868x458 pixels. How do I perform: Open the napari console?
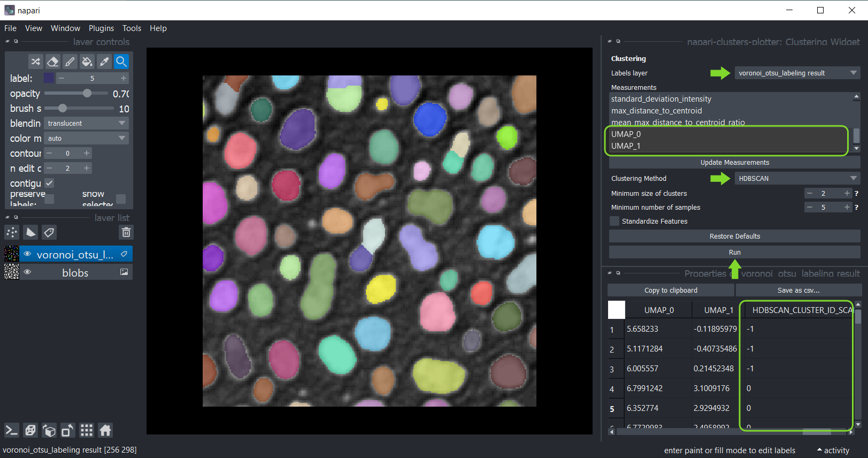click(x=11, y=430)
